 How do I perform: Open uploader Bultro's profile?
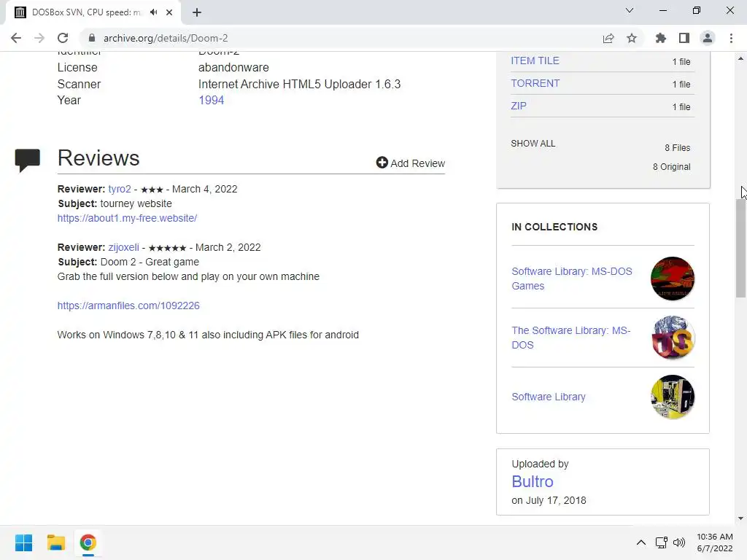(x=532, y=481)
